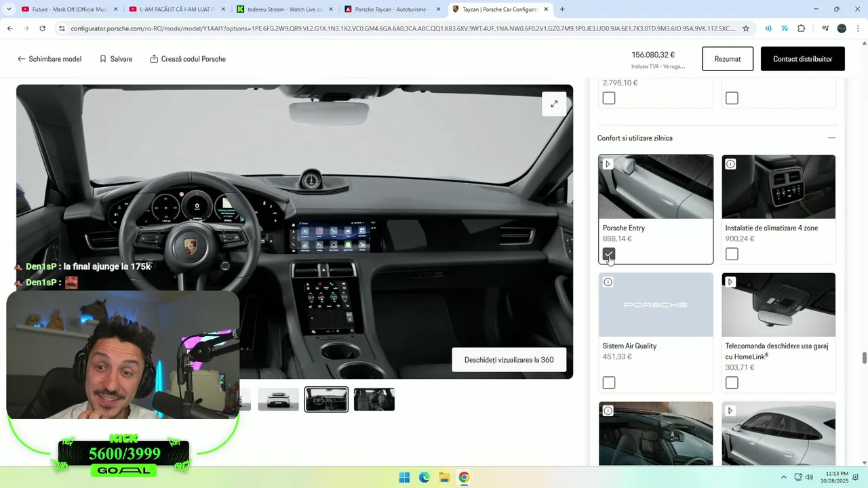The image size is (868, 488).
Task: Click Crează codul Porsche
Action: coord(188,59)
